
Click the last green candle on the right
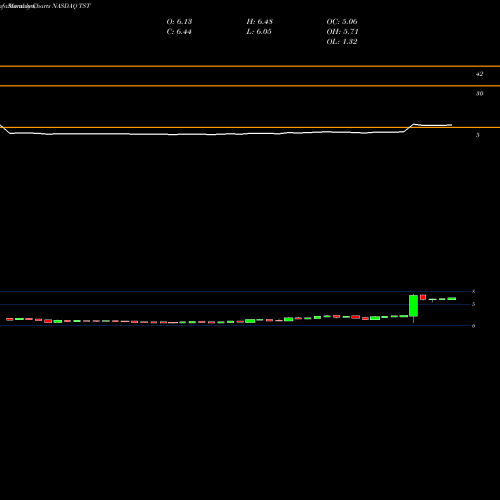click(452, 299)
